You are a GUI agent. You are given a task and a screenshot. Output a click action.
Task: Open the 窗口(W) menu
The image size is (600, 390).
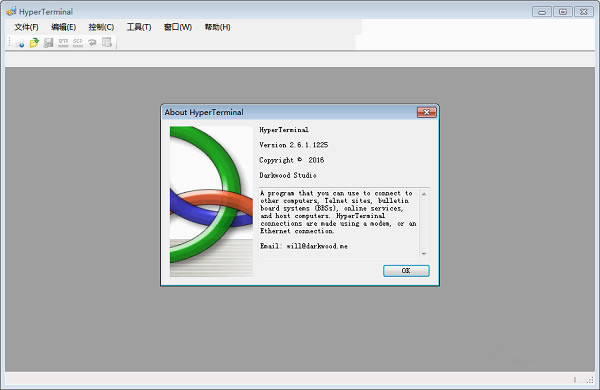[x=178, y=27]
